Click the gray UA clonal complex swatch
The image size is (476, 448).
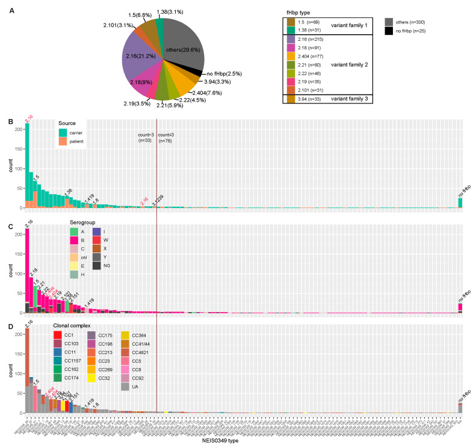click(x=125, y=387)
